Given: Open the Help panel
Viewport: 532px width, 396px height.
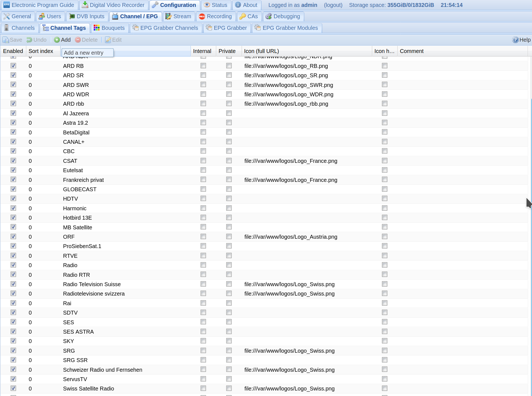Looking at the screenshot, I should coord(521,40).
